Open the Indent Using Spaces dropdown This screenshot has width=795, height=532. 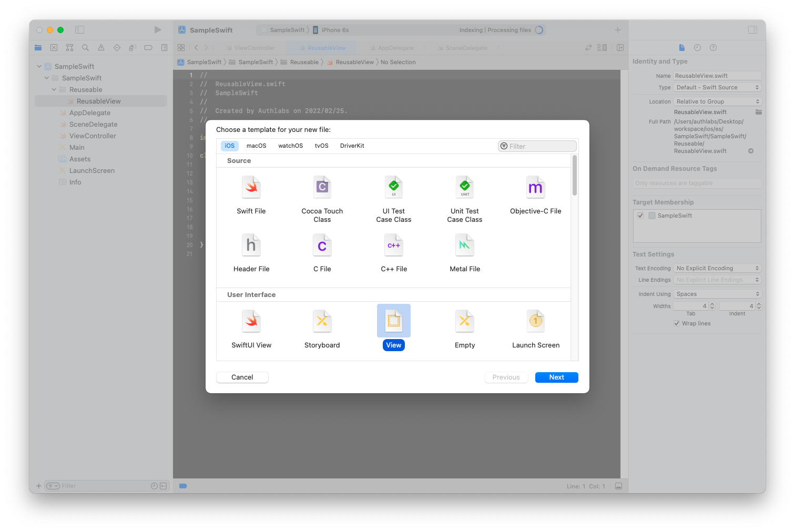717,294
